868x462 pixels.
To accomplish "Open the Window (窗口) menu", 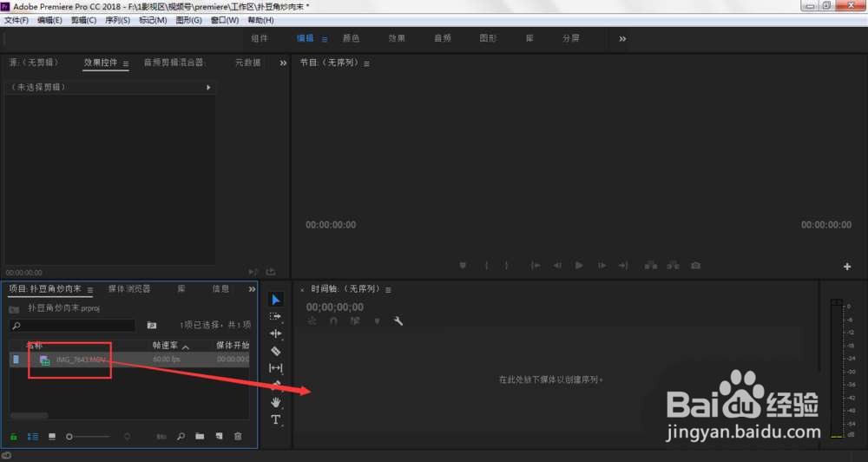I will point(224,20).
